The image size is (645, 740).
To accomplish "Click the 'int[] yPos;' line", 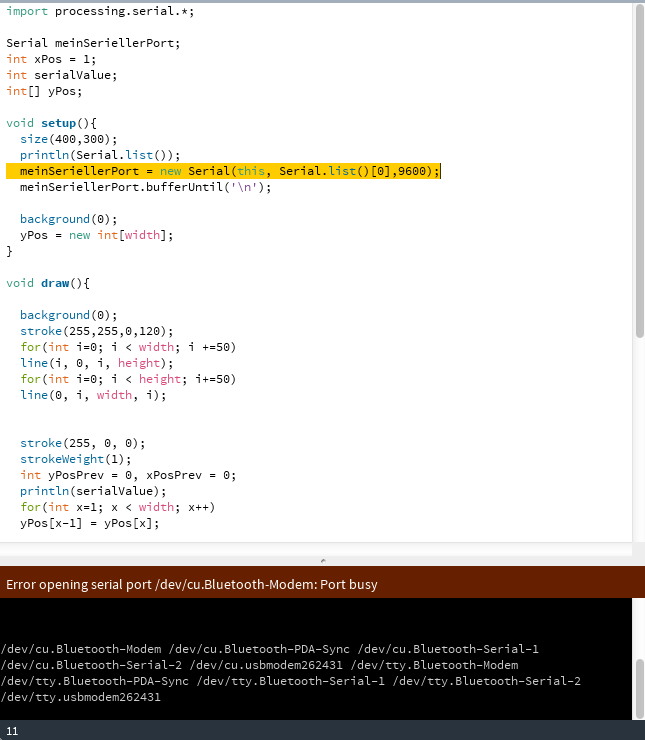I will click(x=44, y=91).
